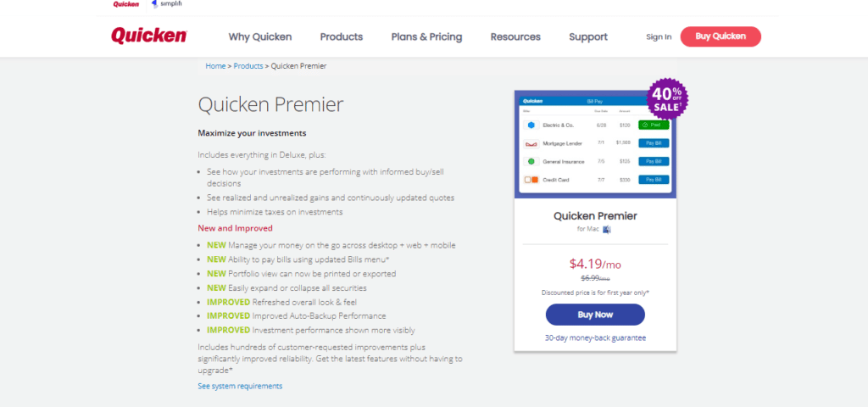Click the blue Buy Now button
This screenshot has height=407, width=868.
595,315
